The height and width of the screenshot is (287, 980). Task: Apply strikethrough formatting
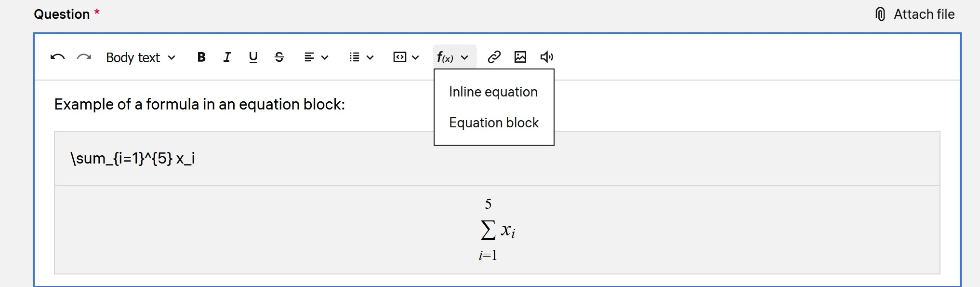pos(279,57)
